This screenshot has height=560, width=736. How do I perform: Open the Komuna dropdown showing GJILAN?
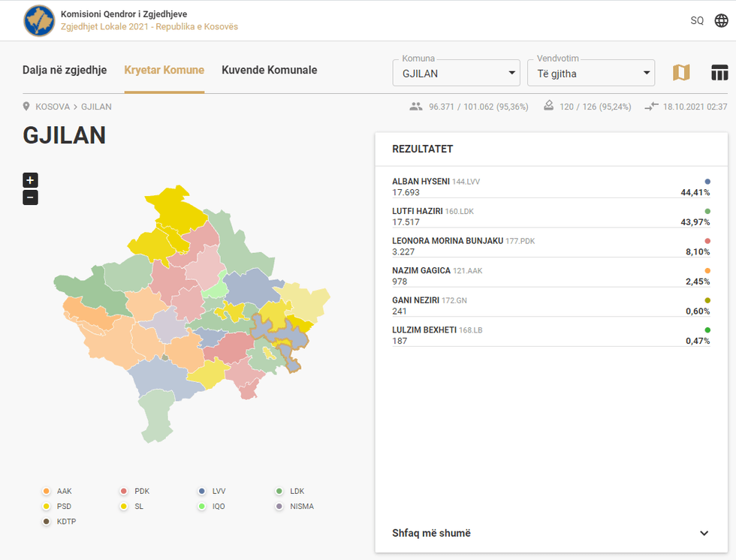coord(457,74)
